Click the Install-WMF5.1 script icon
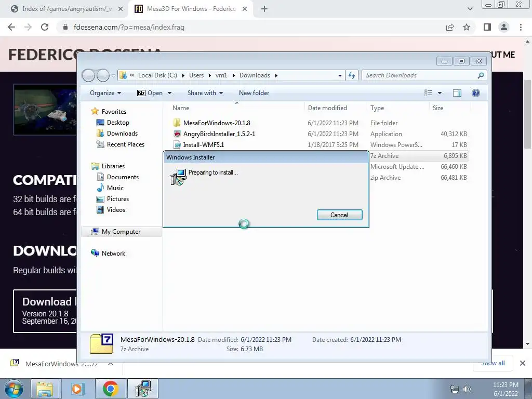 [177, 145]
